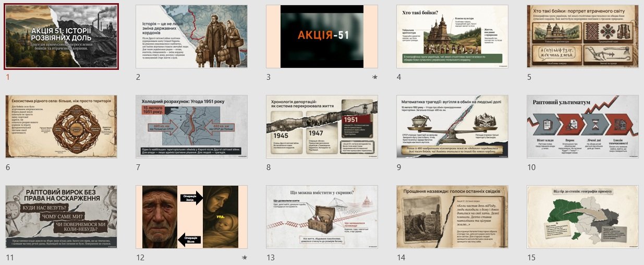Screen dimensions: 644x265
Task: Select slide 12 with the old man portrait
Action: pyautogui.click(x=191, y=216)
